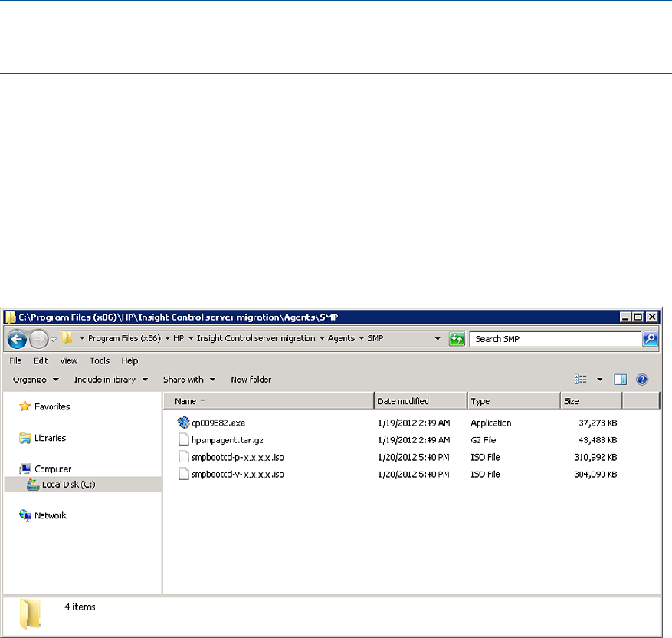Click the smpbootcd-p iso file icon
This screenshot has height=638, width=672.
click(x=183, y=456)
